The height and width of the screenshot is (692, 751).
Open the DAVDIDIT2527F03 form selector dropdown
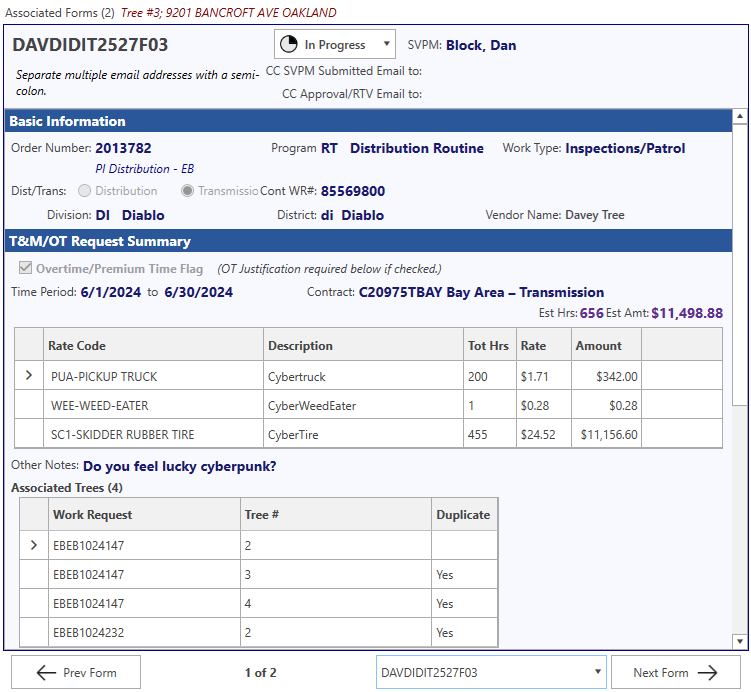(598, 673)
